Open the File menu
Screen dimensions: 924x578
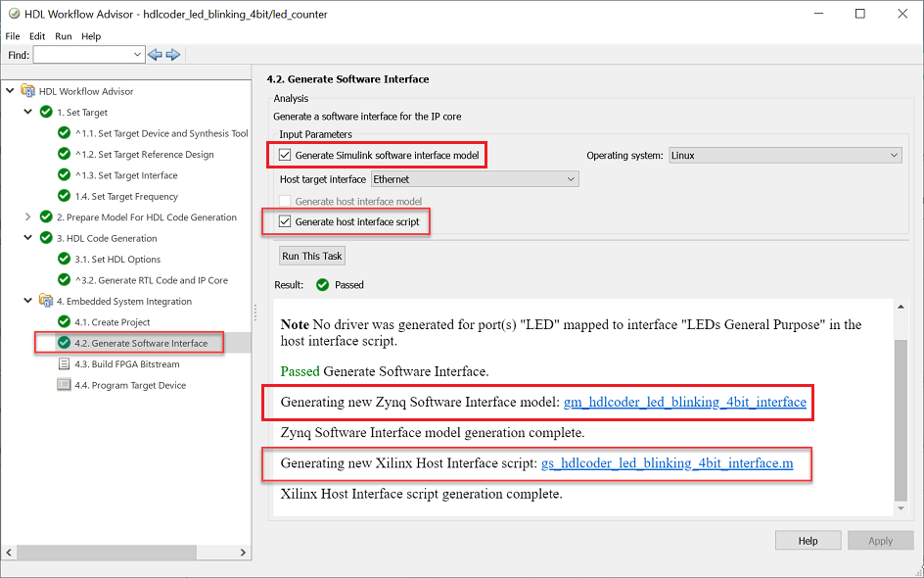tap(13, 36)
